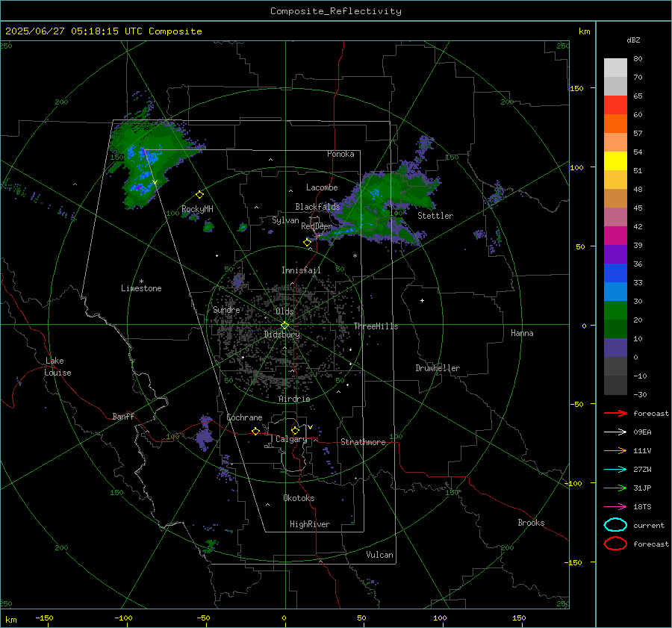This screenshot has height=628, width=672.
Task: Click the dBZ legend heading
Action: pyautogui.click(x=633, y=40)
